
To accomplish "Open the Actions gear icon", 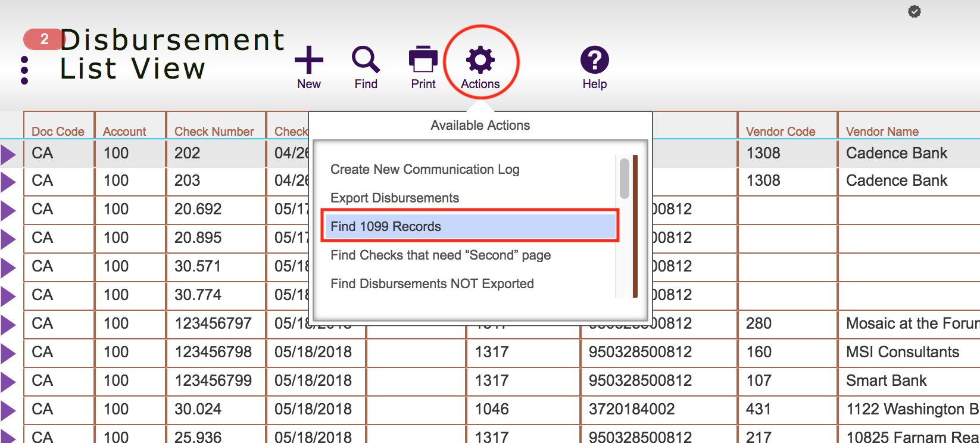I will (x=480, y=60).
